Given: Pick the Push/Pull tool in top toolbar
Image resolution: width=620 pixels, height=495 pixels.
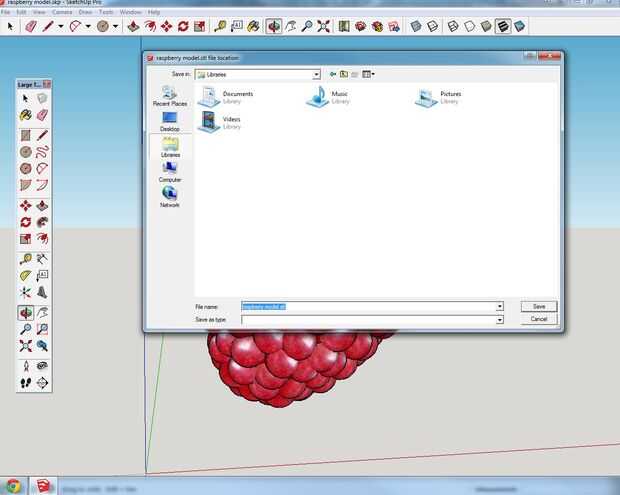Looking at the screenshot, I should coord(133,26).
